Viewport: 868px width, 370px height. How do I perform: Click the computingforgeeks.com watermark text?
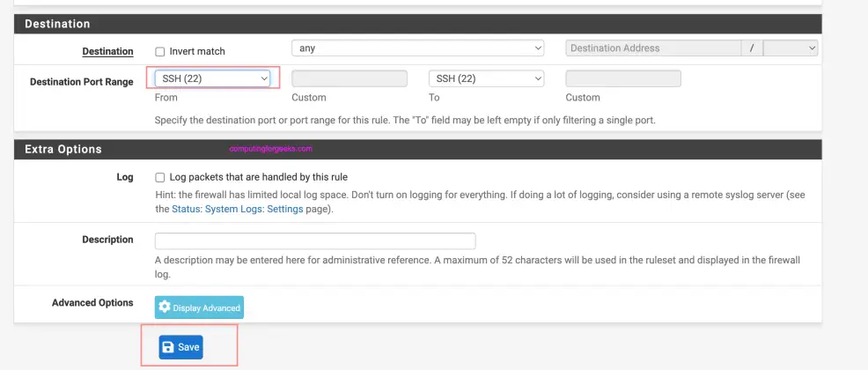pyautogui.click(x=270, y=149)
